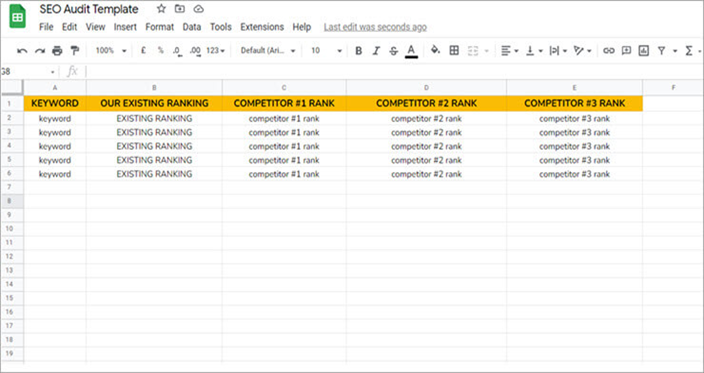704x373 pixels.
Task: Open the Default font dropdown
Action: 268,51
